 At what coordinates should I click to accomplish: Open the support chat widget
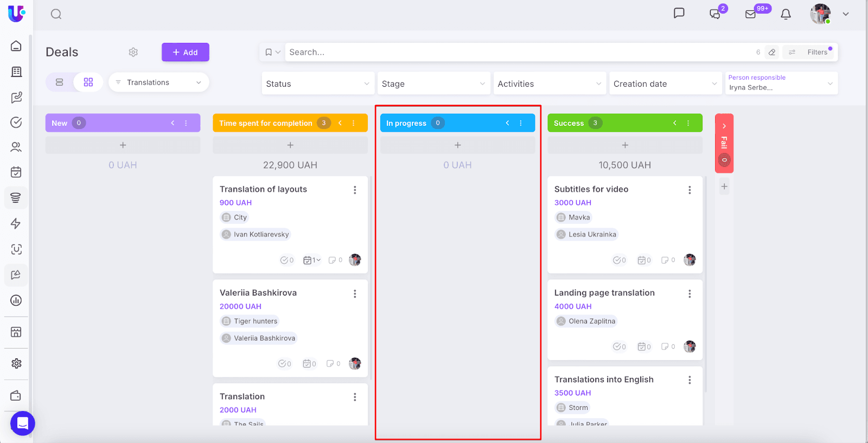click(x=23, y=423)
